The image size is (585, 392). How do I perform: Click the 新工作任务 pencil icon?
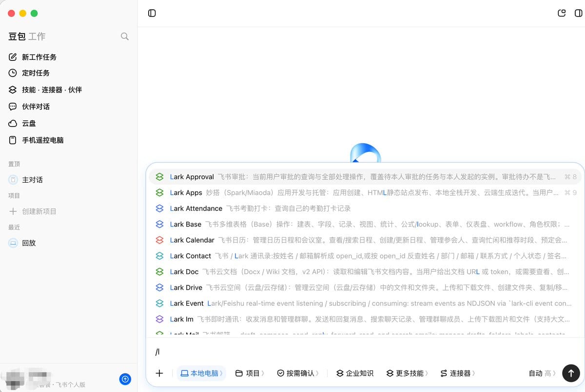click(13, 57)
